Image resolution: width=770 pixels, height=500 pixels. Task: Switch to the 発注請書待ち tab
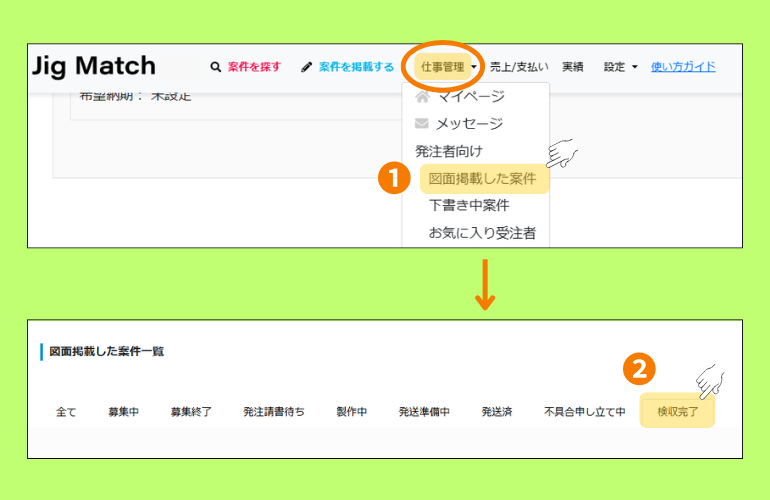274,412
